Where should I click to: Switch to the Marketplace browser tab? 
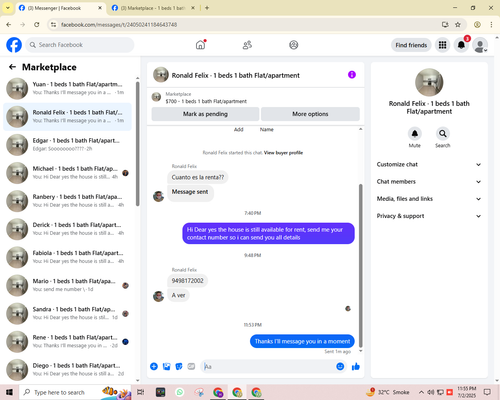point(153,8)
